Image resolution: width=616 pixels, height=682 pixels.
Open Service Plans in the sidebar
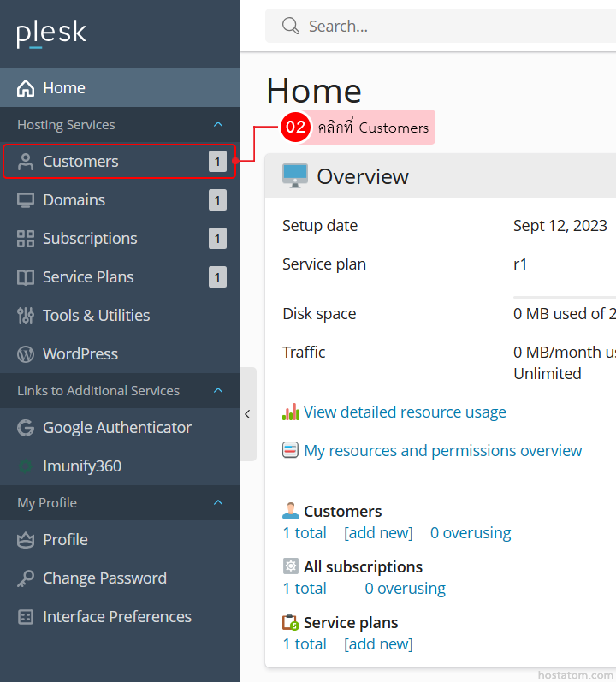tap(88, 277)
